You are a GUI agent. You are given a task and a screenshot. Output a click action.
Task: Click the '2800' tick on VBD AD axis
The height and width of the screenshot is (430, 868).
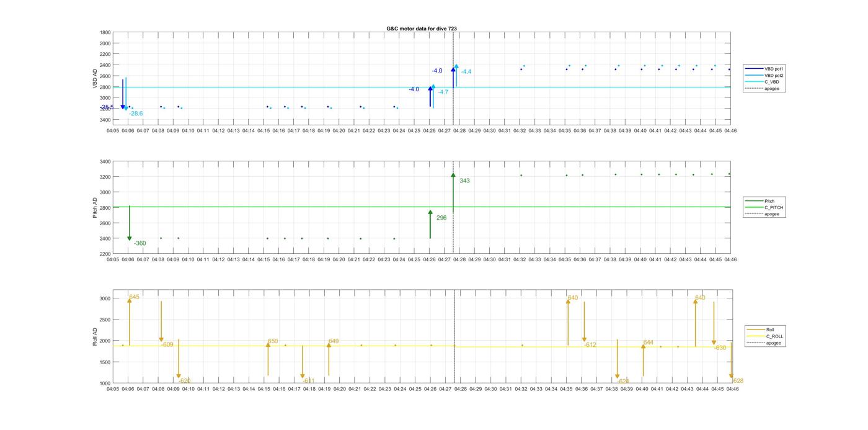105,87
